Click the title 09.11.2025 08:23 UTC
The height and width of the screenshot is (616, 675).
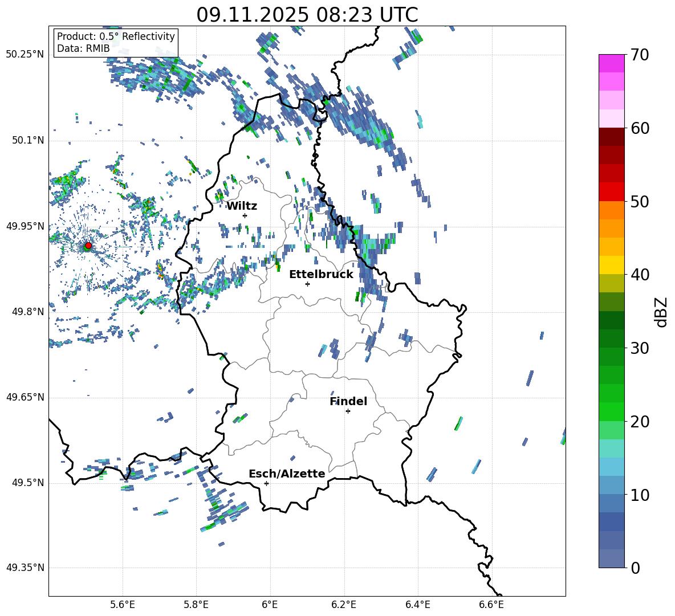pyautogui.click(x=307, y=15)
